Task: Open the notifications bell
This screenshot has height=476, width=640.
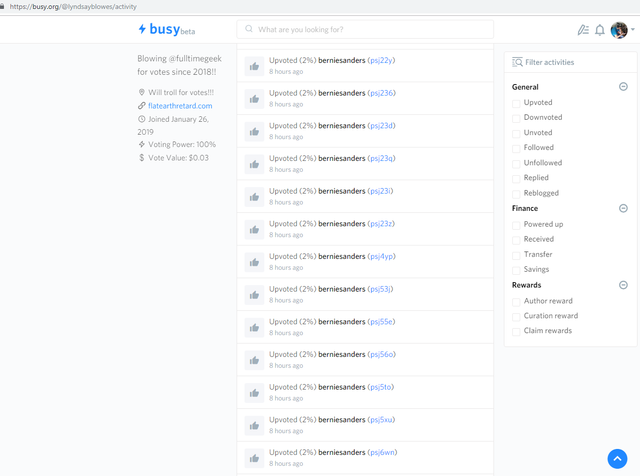Action: click(600, 30)
